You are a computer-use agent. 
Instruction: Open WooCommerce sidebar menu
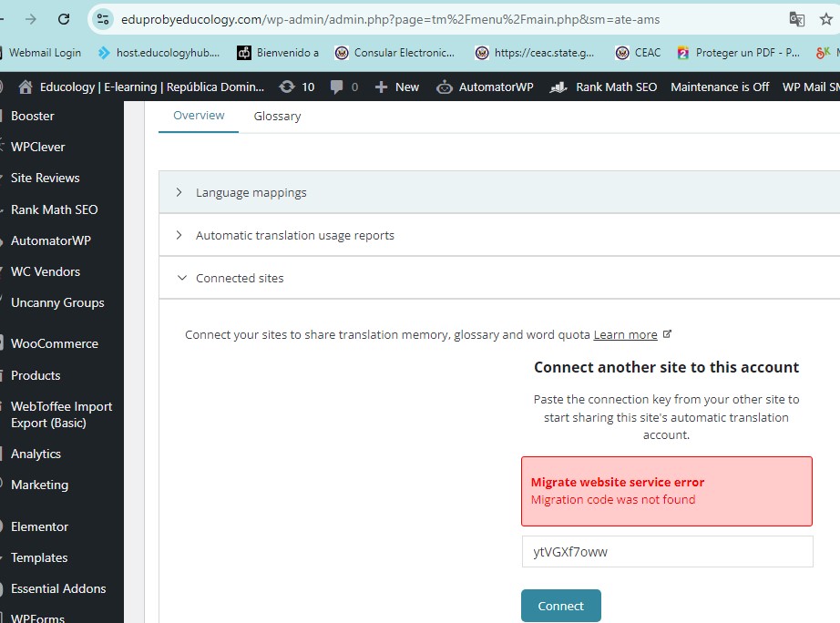click(55, 343)
